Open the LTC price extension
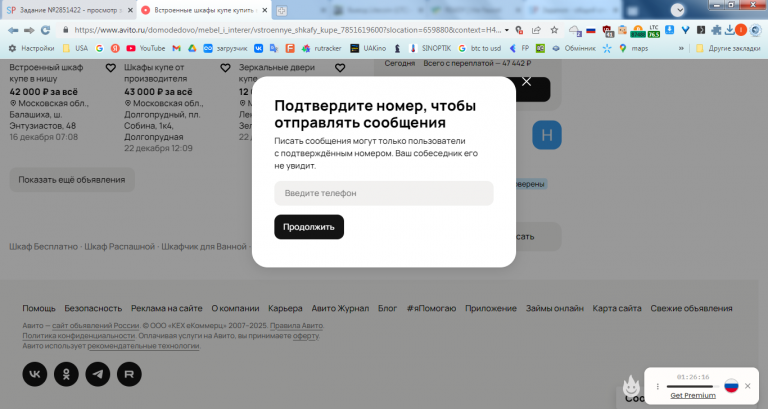Image resolution: width=768 pixels, height=409 pixels. pyautogui.click(x=653, y=31)
